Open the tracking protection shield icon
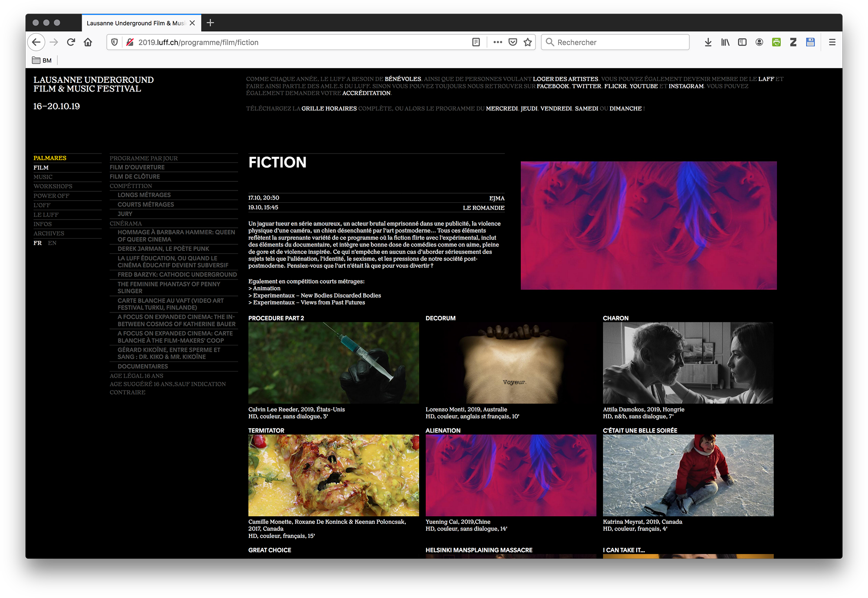The height and width of the screenshot is (598, 868). click(115, 42)
